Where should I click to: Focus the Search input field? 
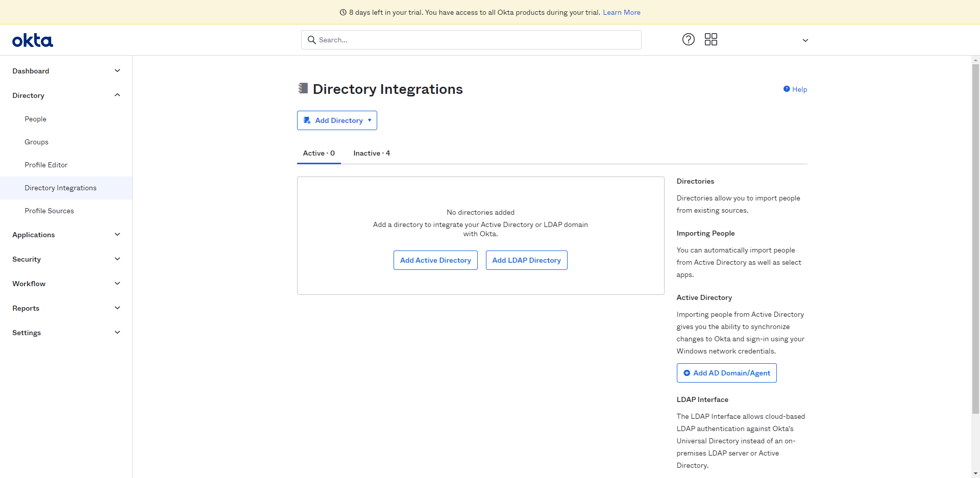pyautogui.click(x=471, y=40)
